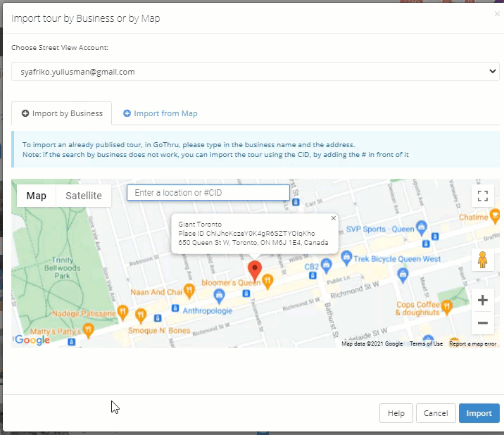Click the Trek Bicycle Queen West marker
504x435 pixels.
(x=346, y=258)
